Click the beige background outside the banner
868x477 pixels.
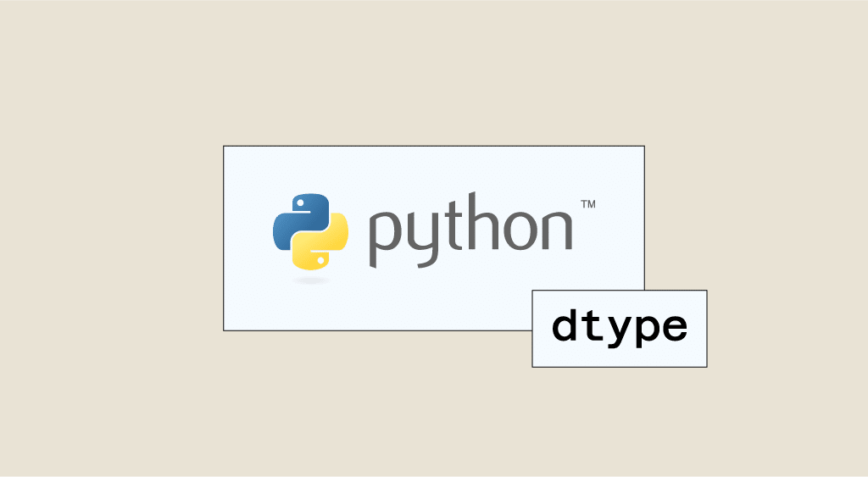point(111,238)
